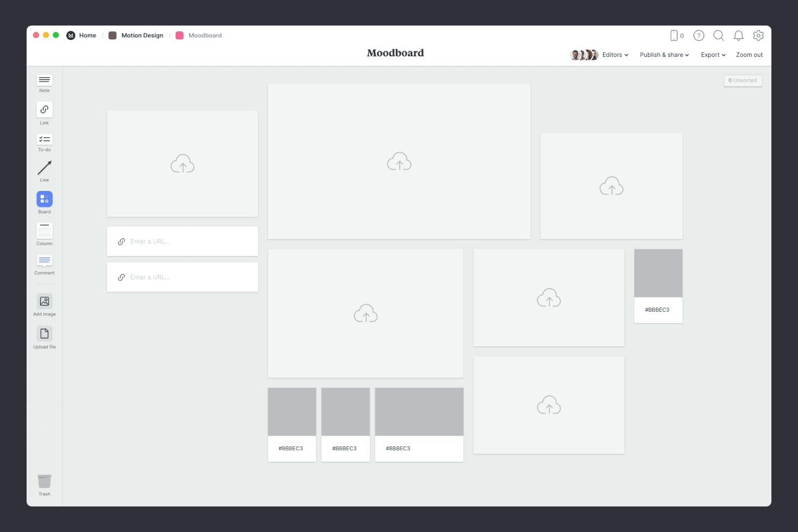Click the Zoom out button

pos(749,55)
